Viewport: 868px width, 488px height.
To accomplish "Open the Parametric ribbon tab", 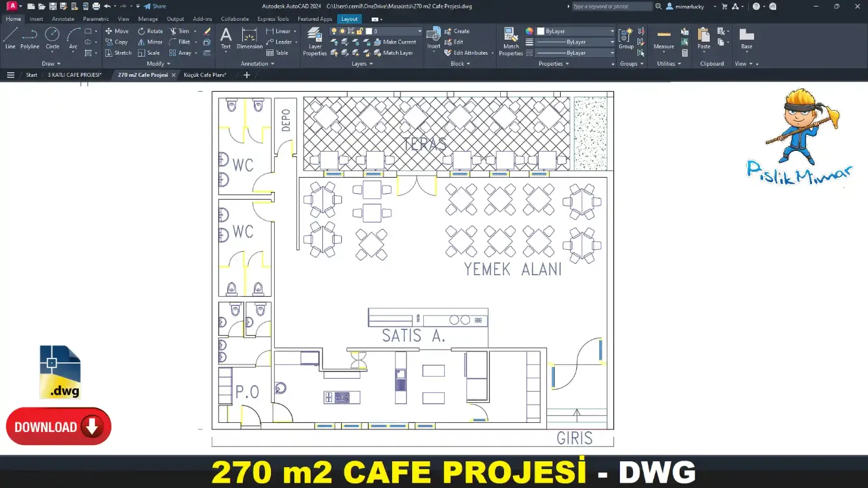I will click(x=96, y=19).
